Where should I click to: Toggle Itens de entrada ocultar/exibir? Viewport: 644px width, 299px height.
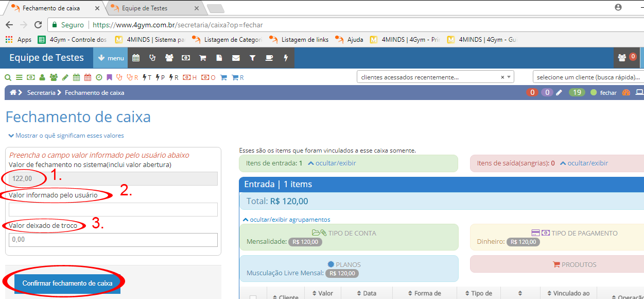332,163
